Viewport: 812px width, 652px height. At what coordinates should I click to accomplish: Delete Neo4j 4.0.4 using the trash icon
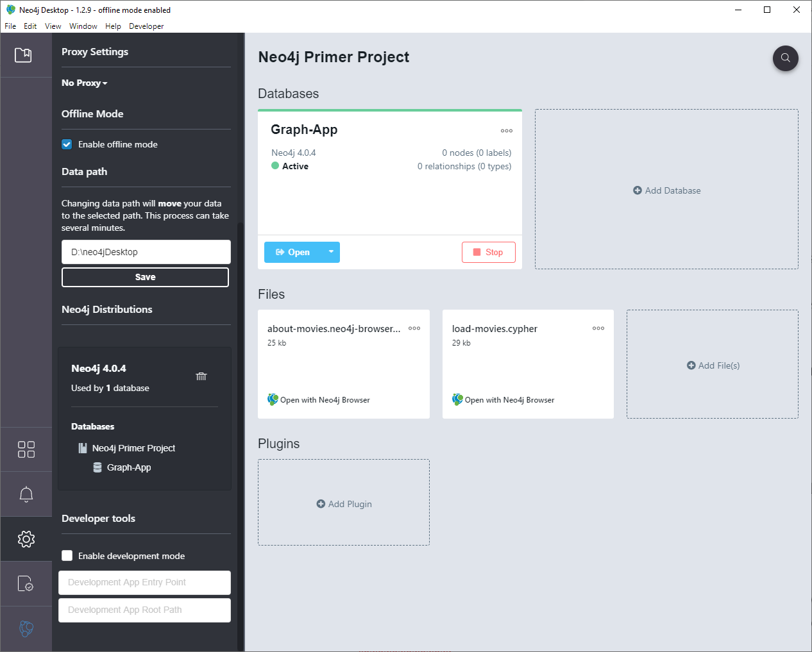(201, 376)
